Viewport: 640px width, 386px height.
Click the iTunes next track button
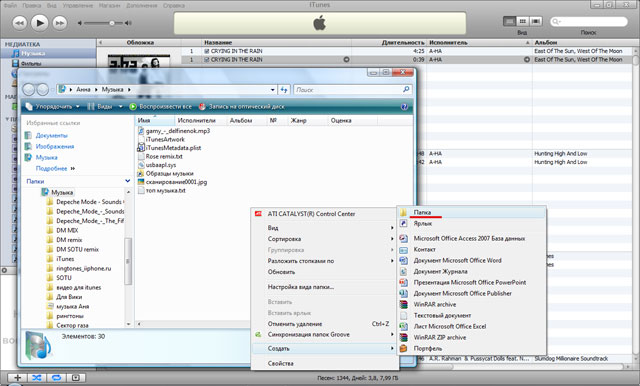tap(60, 23)
